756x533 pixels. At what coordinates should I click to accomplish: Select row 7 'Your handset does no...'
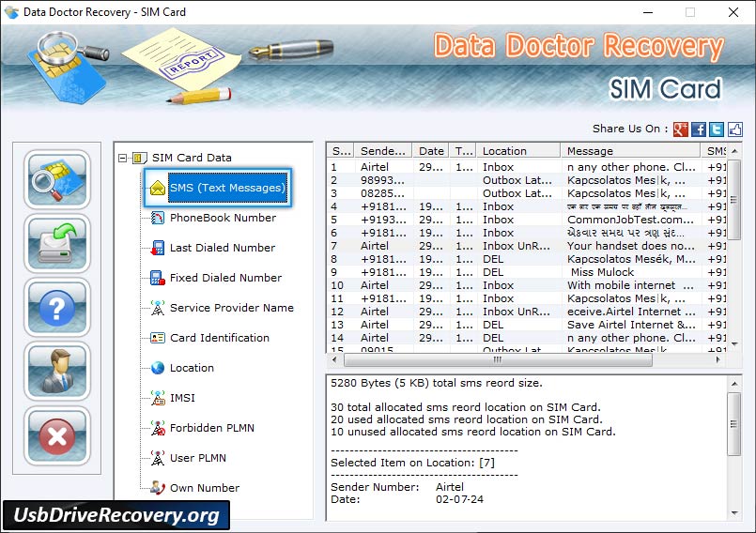click(631, 246)
